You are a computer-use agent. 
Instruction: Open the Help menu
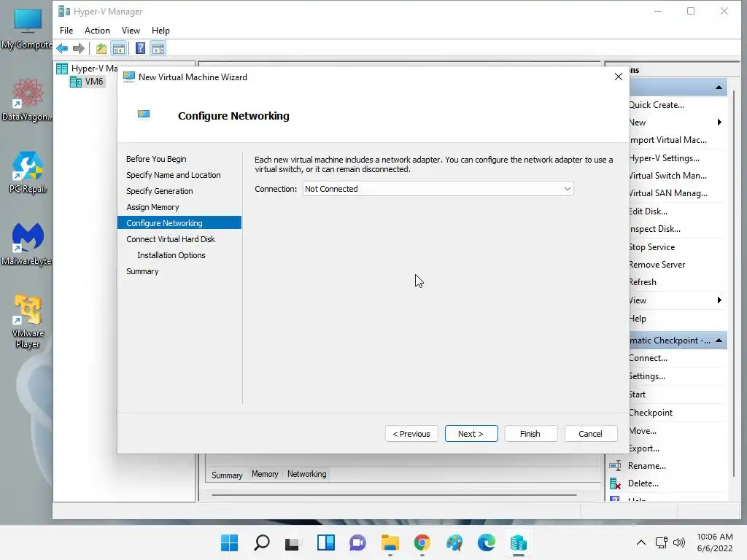(160, 31)
